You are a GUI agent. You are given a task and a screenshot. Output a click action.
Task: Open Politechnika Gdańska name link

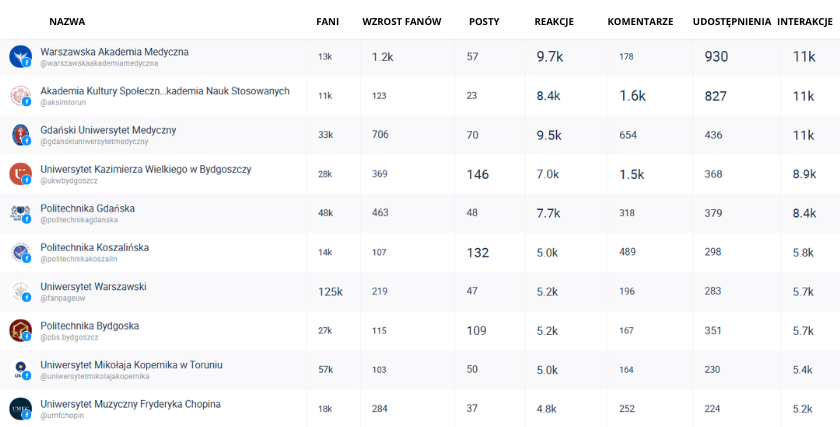(87, 208)
